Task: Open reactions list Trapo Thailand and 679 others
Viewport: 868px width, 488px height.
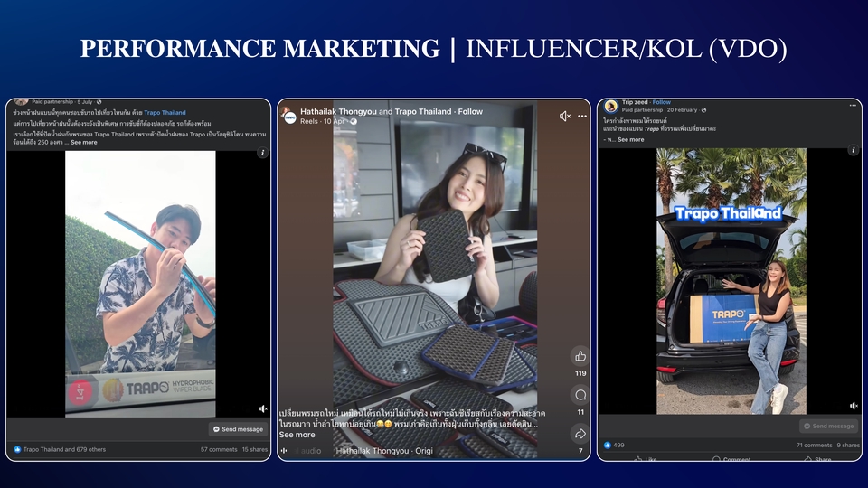Action: click(x=64, y=449)
